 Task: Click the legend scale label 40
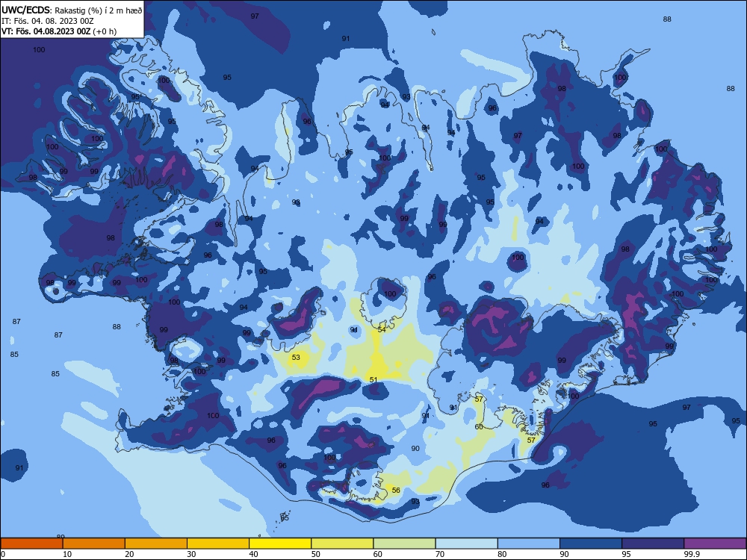pyautogui.click(x=254, y=554)
